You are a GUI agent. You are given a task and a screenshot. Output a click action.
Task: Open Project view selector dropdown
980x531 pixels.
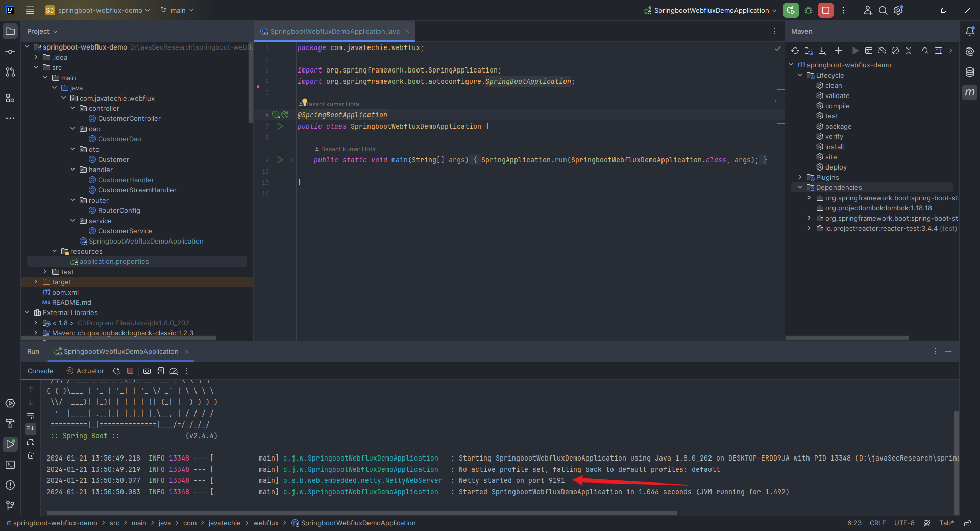(42, 31)
